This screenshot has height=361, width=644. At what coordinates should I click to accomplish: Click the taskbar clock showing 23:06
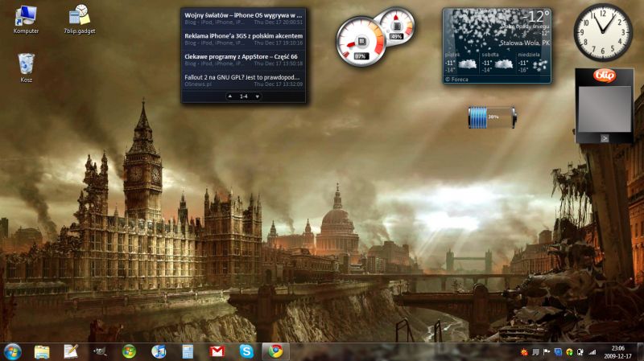click(617, 348)
